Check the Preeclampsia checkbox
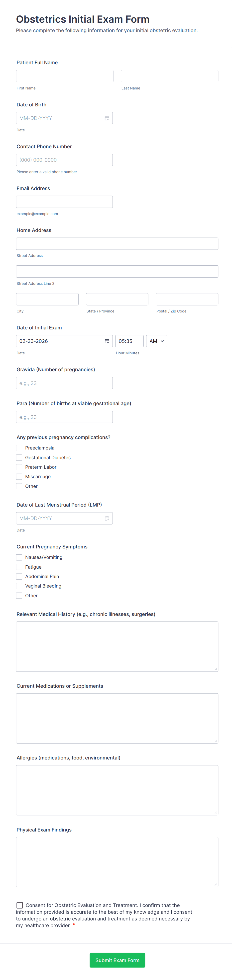Screen dimensions: 232x980 click(x=19, y=448)
